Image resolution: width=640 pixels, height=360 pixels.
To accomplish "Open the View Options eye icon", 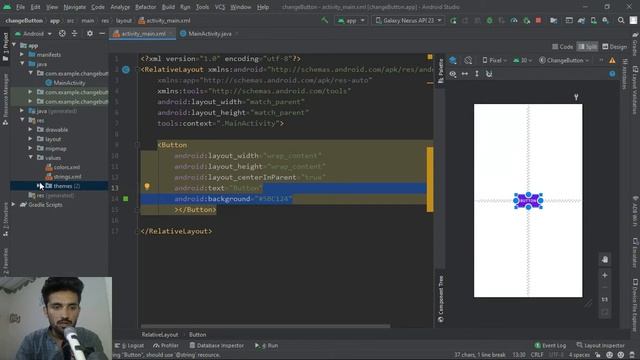I will (453, 74).
